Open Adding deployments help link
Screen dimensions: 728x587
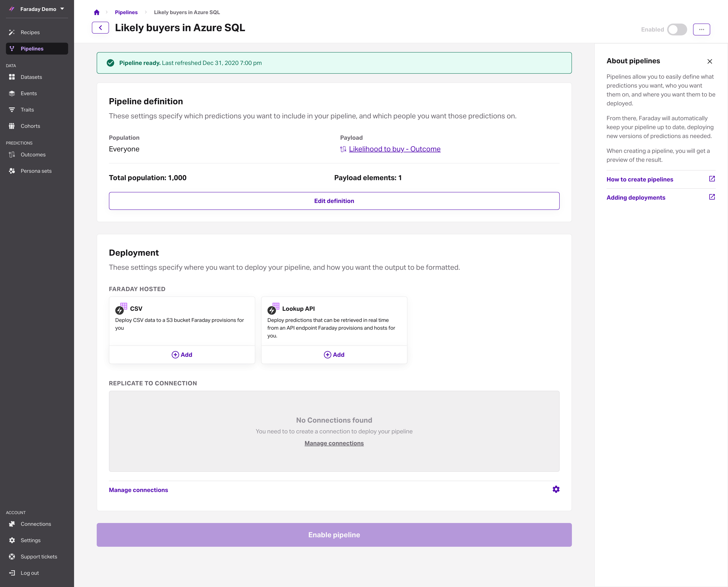(636, 197)
